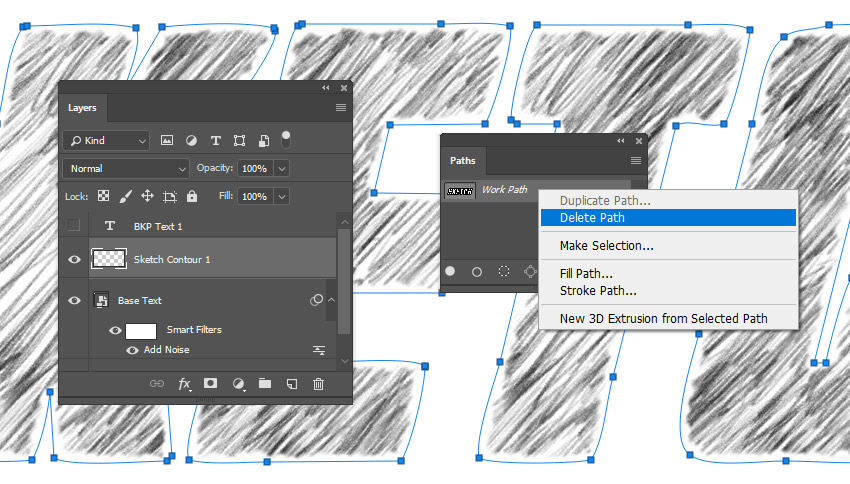Toggle Smart Filters visibility eye
The image size is (850, 484).
[115, 330]
